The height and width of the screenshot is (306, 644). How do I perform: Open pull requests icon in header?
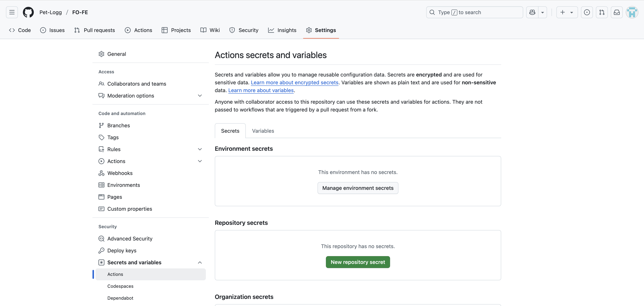(x=602, y=12)
